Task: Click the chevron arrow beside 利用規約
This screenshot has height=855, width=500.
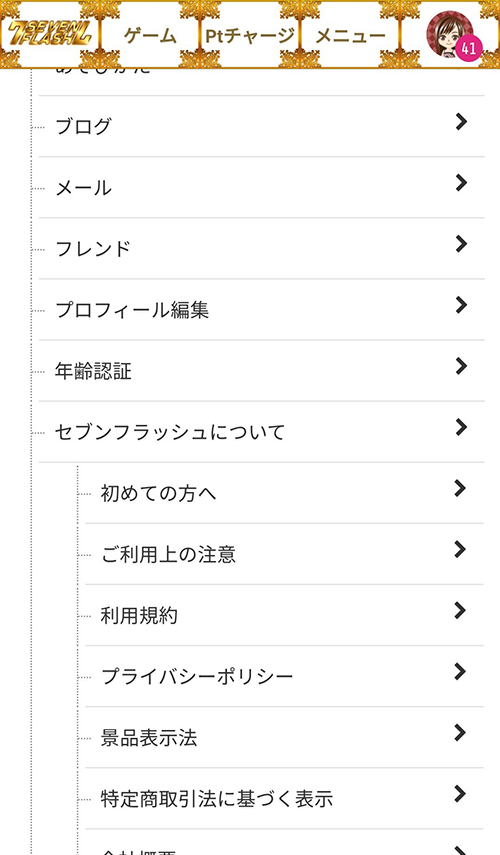Action: tap(460, 610)
